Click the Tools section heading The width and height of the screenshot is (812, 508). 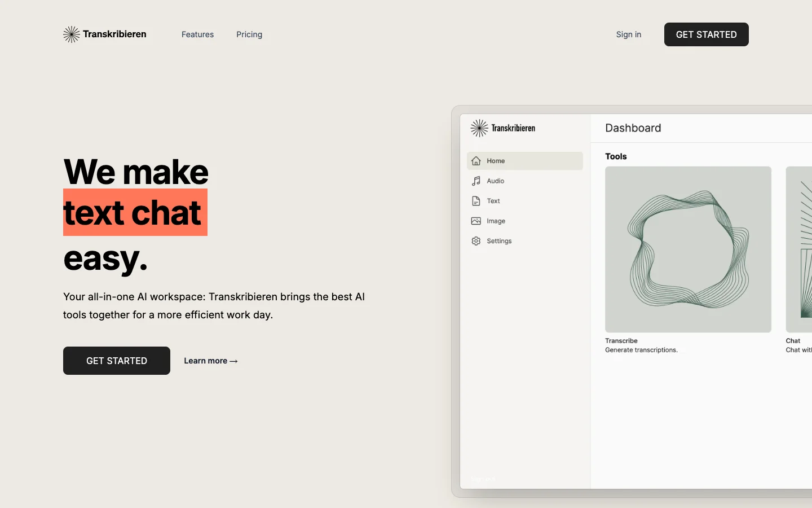point(616,156)
